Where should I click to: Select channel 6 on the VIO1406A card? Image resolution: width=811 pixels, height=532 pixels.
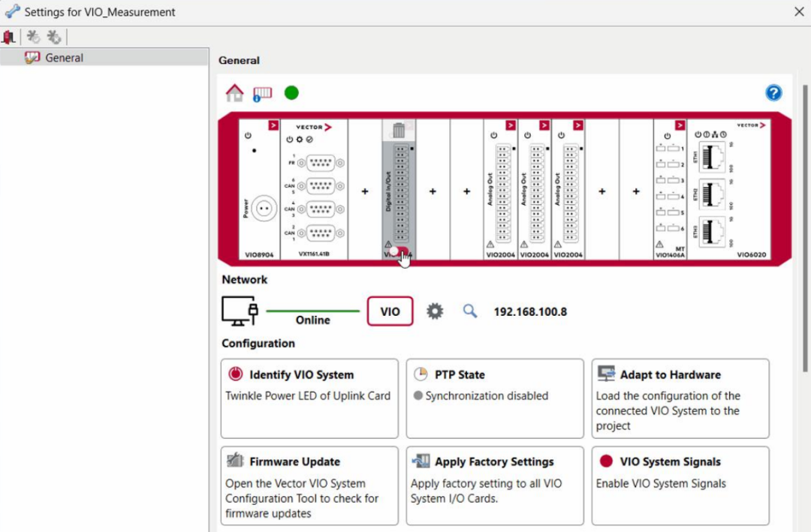point(671,228)
